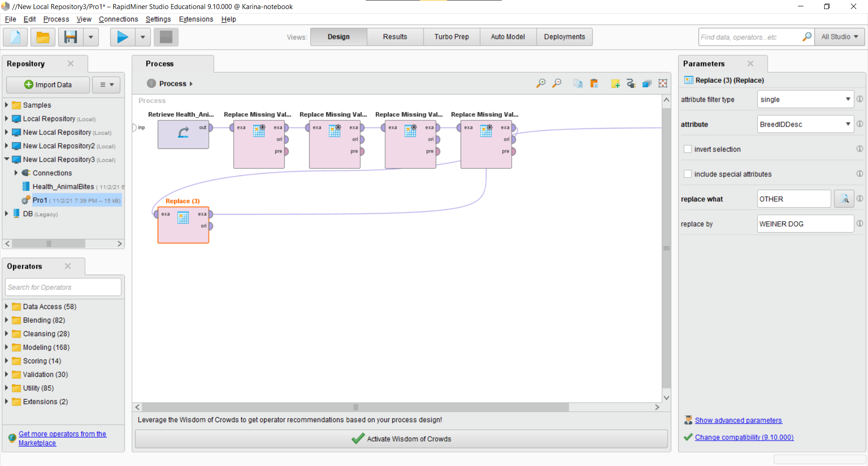Viewport: 868px width, 466px height.
Task: Click the Copy operators icon
Action: coord(578,83)
